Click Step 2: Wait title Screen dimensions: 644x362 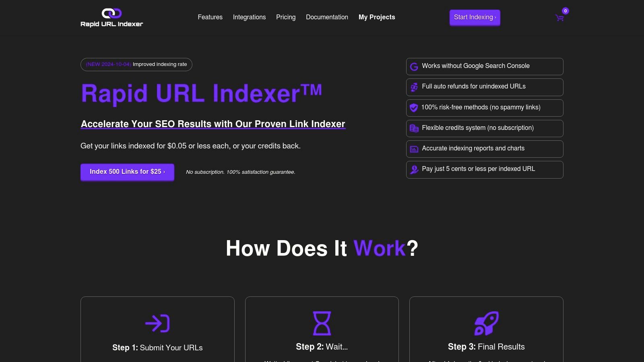point(322,347)
